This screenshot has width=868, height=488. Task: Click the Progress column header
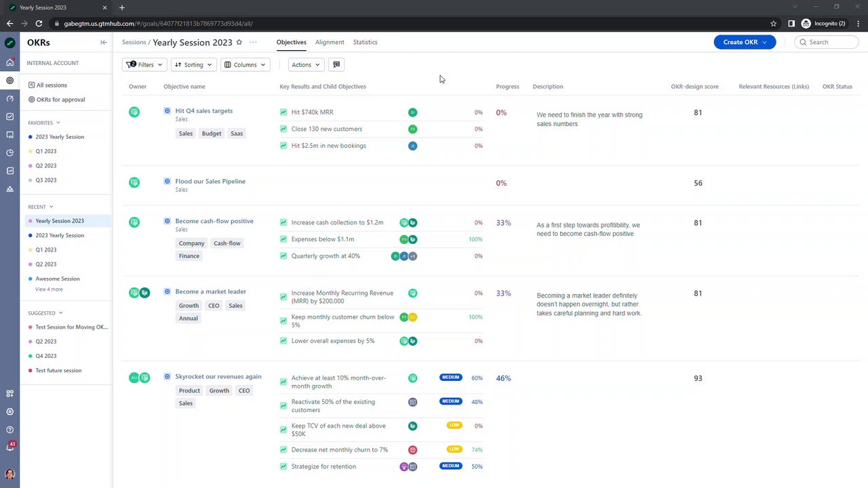click(507, 87)
